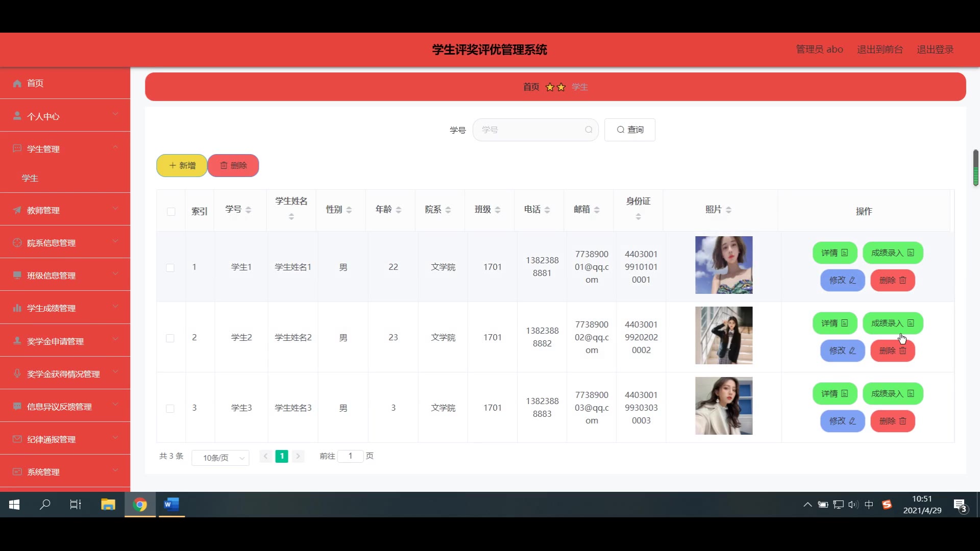Image resolution: width=980 pixels, height=551 pixels.
Task: Select page 1 in pagination
Action: tap(282, 456)
